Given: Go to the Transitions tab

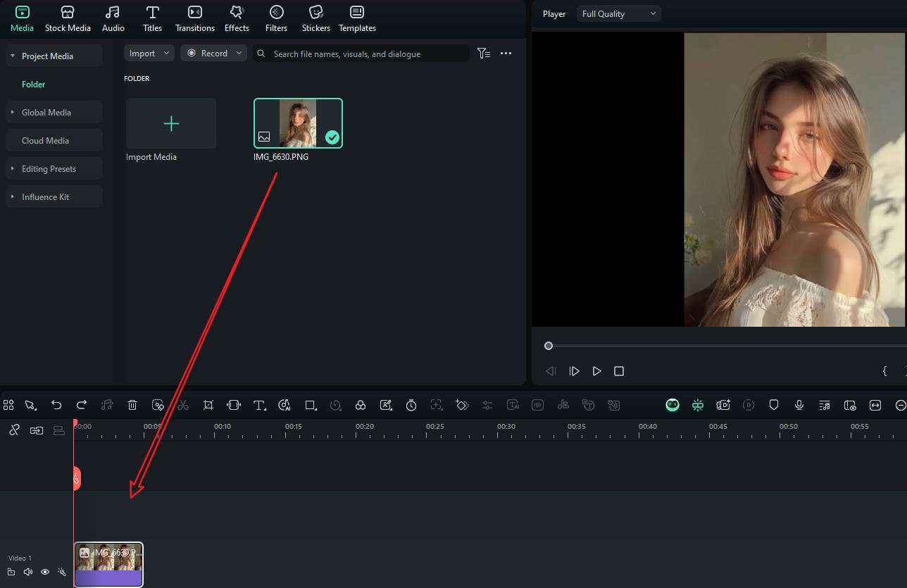Looking at the screenshot, I should tap(195, 19).
